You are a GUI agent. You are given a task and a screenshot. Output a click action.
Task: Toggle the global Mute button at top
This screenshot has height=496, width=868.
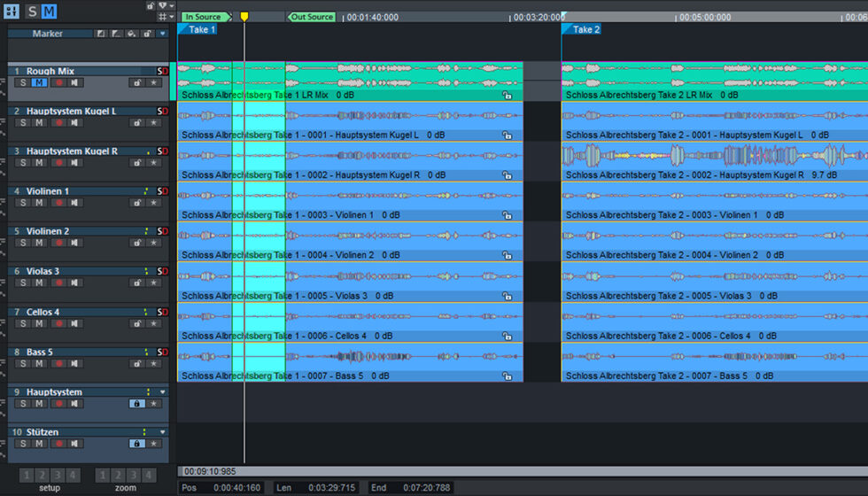coord(49,12)
